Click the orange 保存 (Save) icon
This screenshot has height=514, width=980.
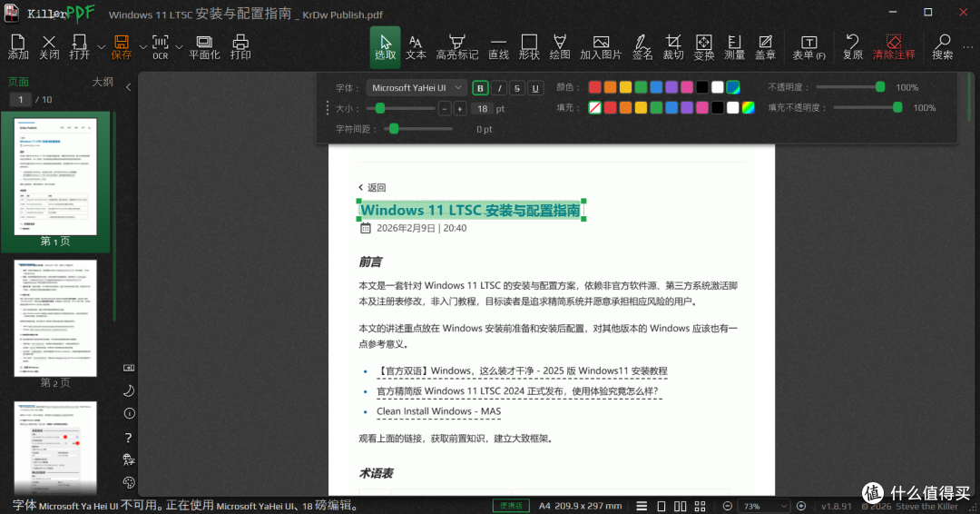point(122,47)
